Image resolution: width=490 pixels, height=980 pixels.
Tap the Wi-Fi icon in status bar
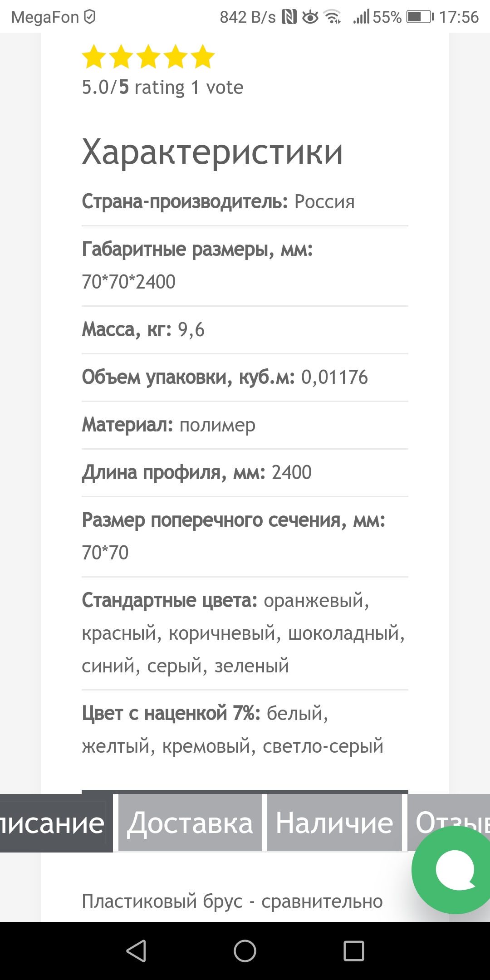pos(333,17)
